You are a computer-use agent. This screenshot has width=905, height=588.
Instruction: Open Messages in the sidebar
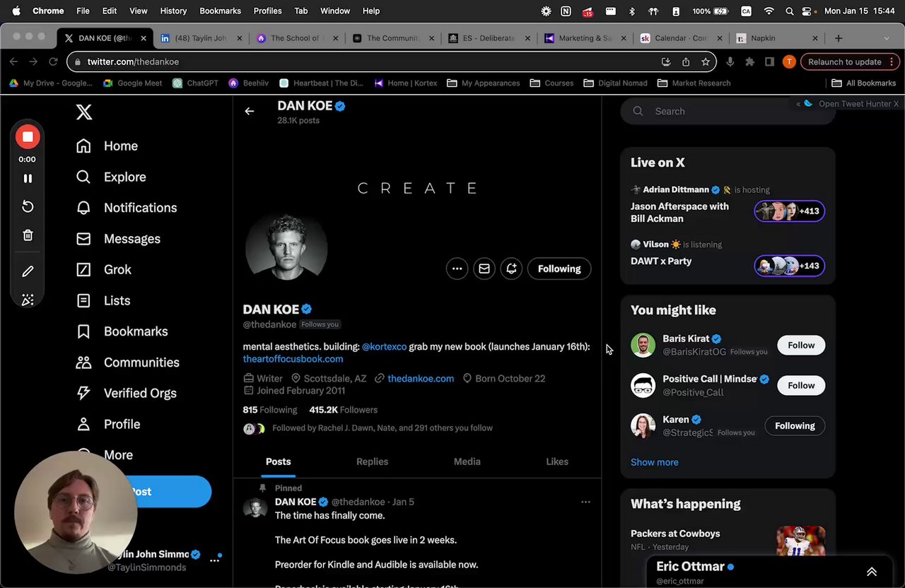click(117, 239)
